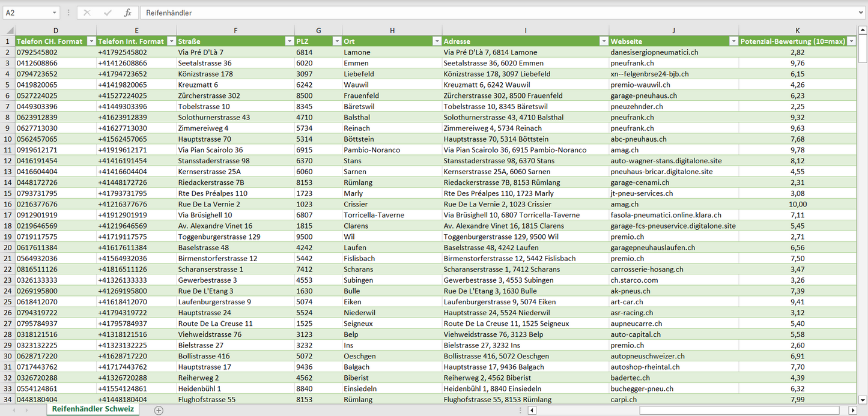
Task: Open filter dropdown for PLZ column
Action: [x=336, y=41]
